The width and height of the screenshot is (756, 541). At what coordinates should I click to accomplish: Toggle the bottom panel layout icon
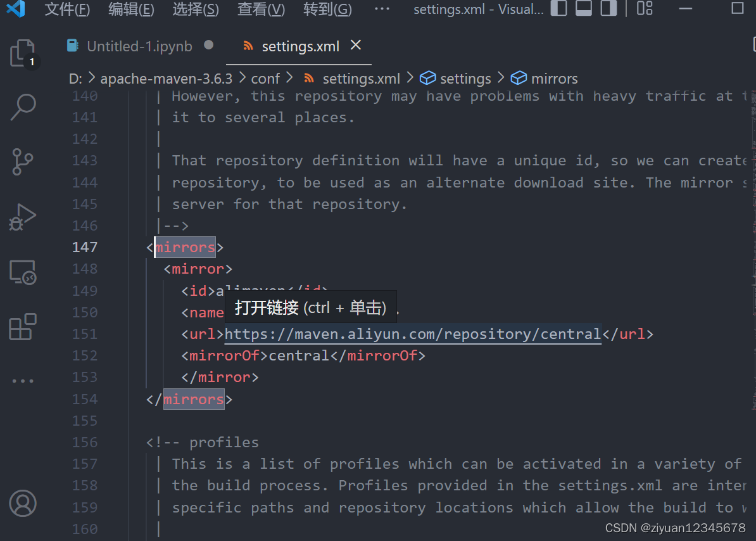coord(583,8)
